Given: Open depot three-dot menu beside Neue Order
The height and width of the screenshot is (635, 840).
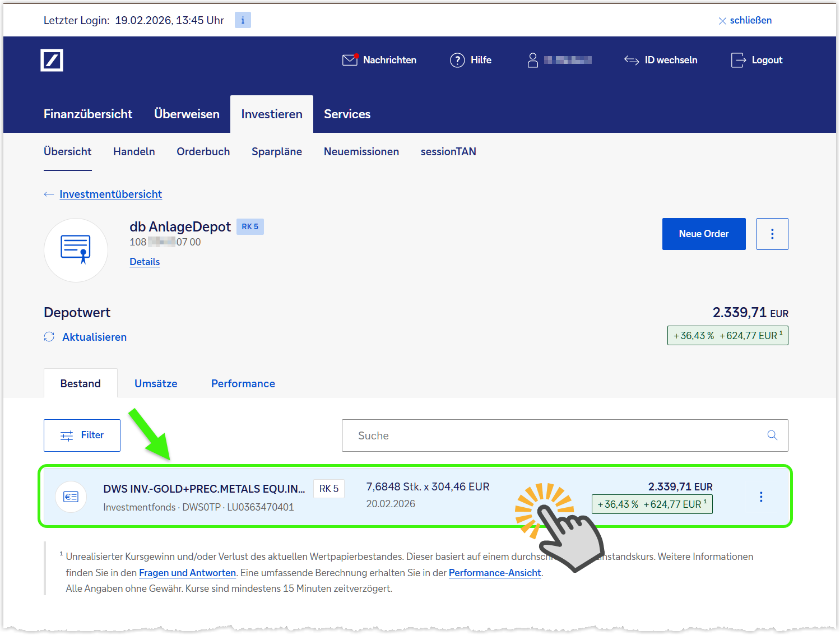Looking at the screenshot, I should tap(772, 234).
